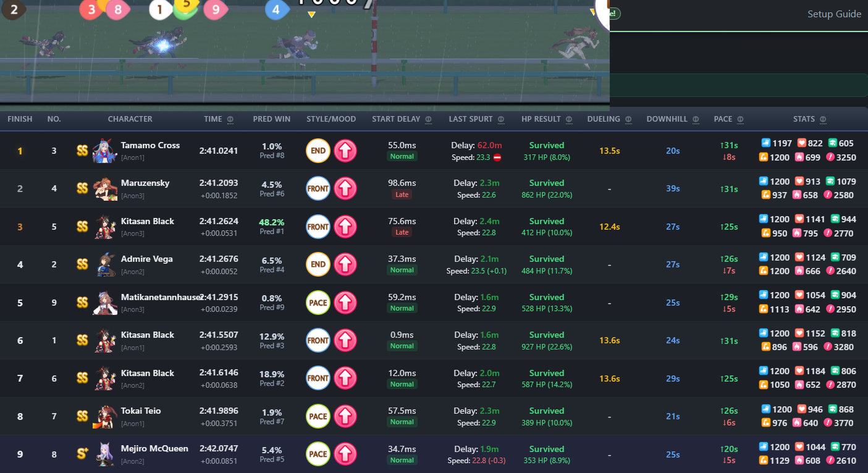Click the red 62.0m delay value
This screenshot has height=473, width=868.
489,146
